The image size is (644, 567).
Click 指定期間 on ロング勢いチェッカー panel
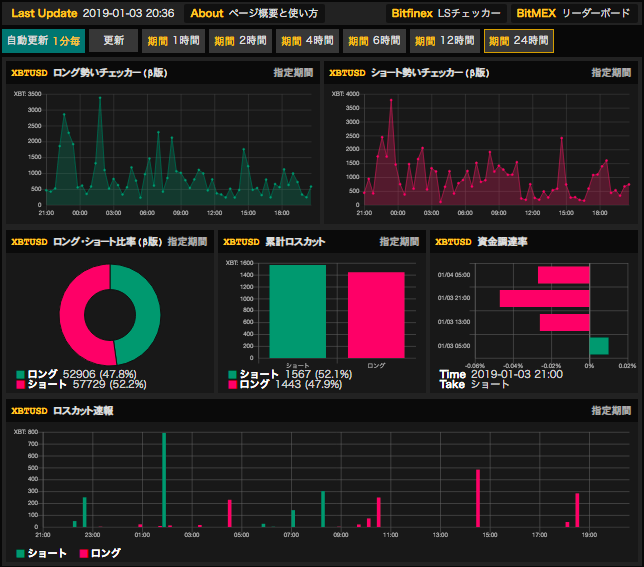[293, 73]
